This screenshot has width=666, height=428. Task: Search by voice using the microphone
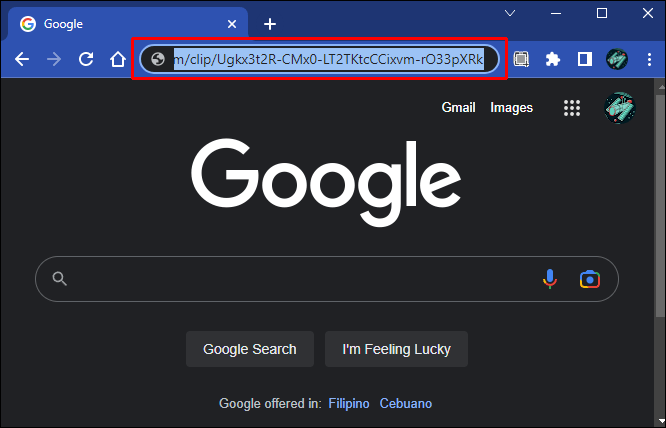tap(550, 279)
